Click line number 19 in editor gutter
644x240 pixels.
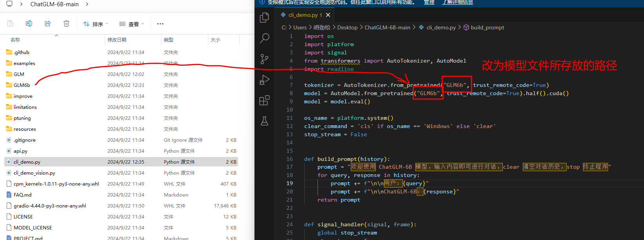coord(289,183)
